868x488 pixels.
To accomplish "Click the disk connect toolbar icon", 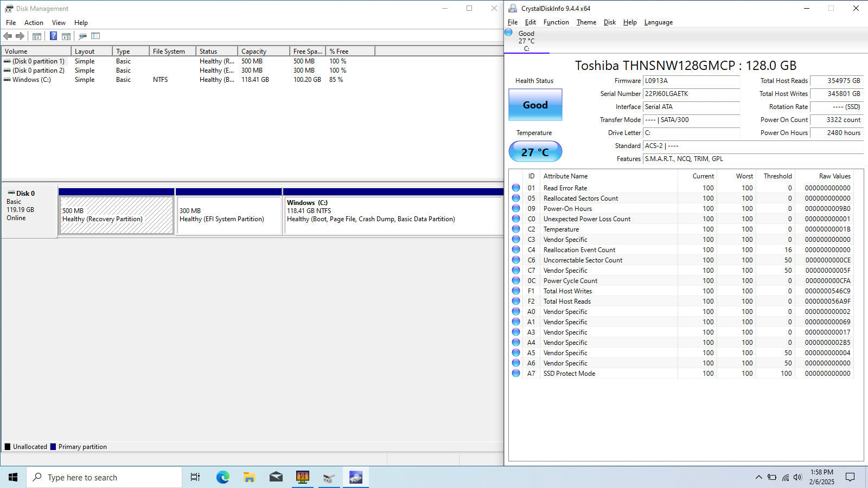I will pyautogui.click(x=82, y=36).
